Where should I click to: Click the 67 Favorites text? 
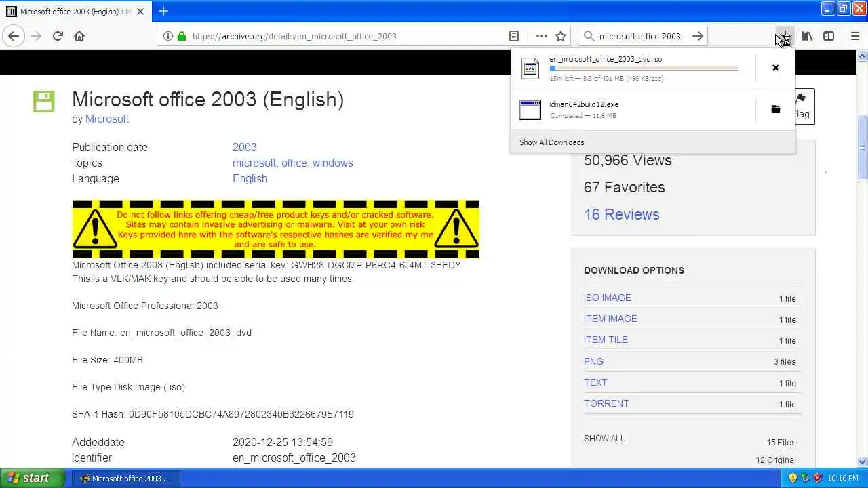tap(624, 187)
